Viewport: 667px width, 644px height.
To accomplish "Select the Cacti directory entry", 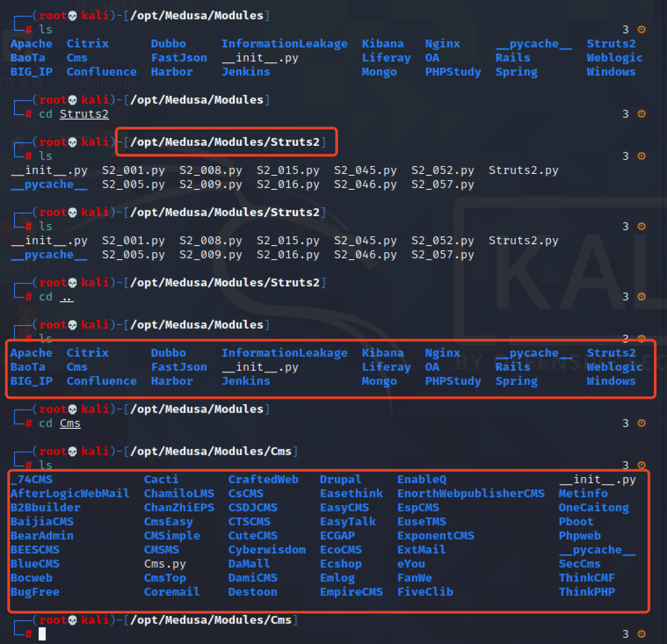I will 161,480.
